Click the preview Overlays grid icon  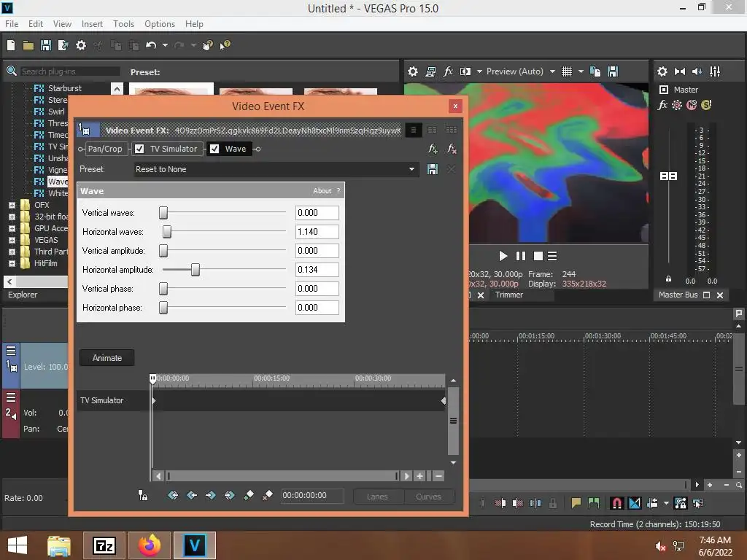(566, 71)
